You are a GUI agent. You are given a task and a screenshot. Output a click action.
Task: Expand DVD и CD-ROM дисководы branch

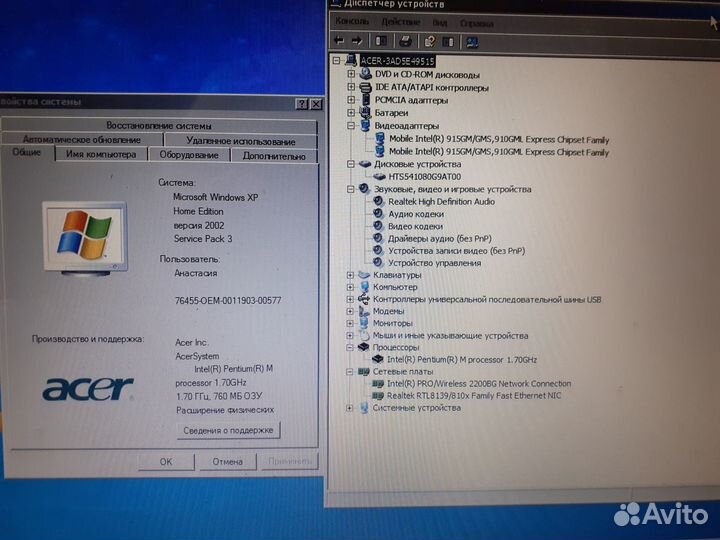click(x=351, y=74)
